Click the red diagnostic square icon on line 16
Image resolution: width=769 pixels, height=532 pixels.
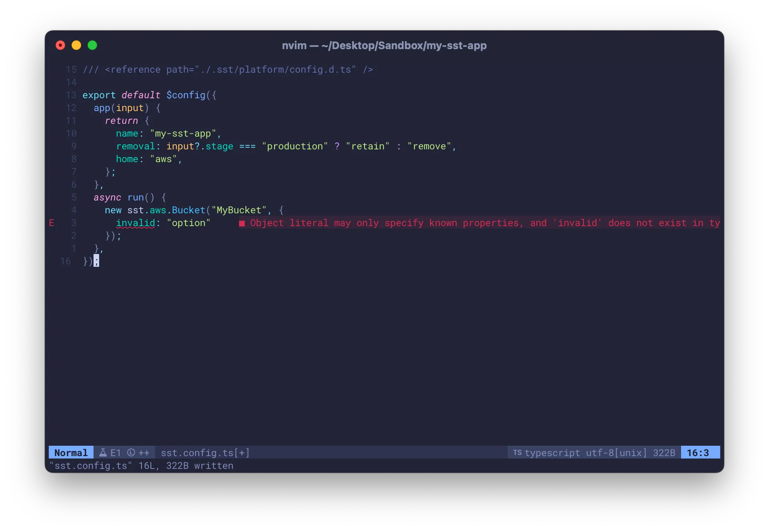point(241,224)
